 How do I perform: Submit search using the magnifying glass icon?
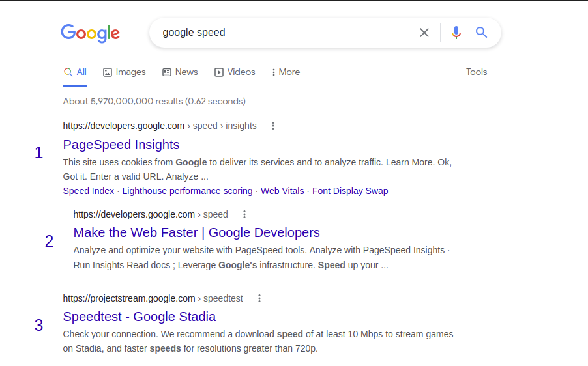pos(482,33)
